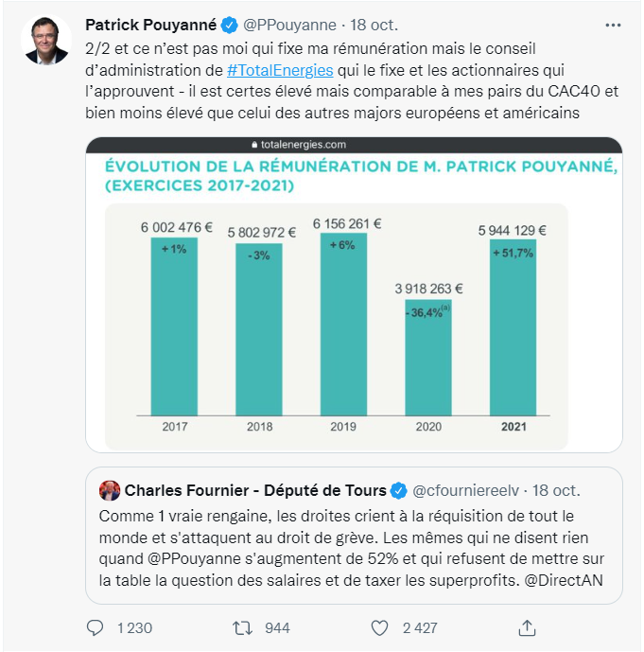This screenshot has width=644, height=652.
Task: Click the totalenergies.com lock icon
Action: pos(254,145)
